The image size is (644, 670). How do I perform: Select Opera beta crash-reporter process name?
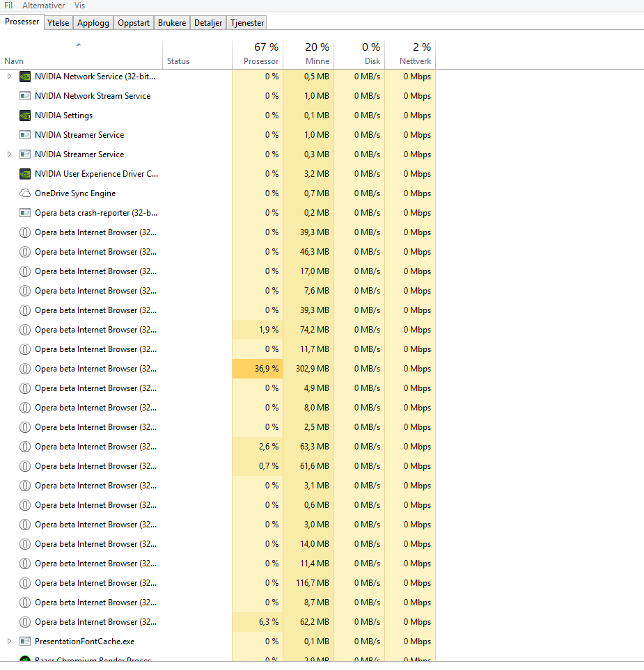click(x=96, y=213)
